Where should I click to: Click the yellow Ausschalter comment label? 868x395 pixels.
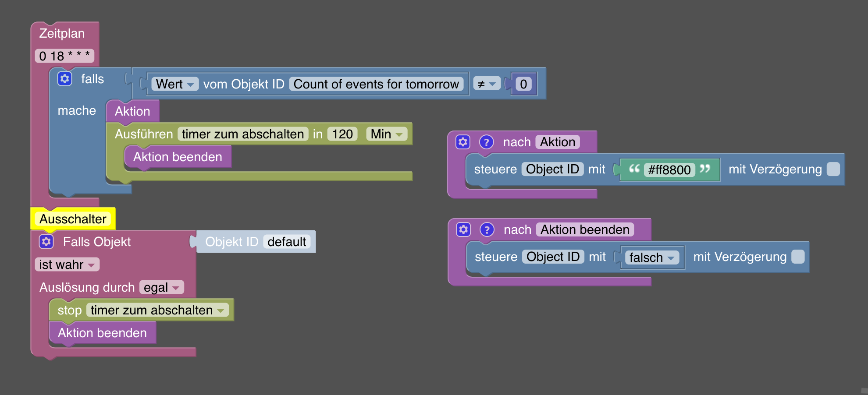(x=73, y=219)
